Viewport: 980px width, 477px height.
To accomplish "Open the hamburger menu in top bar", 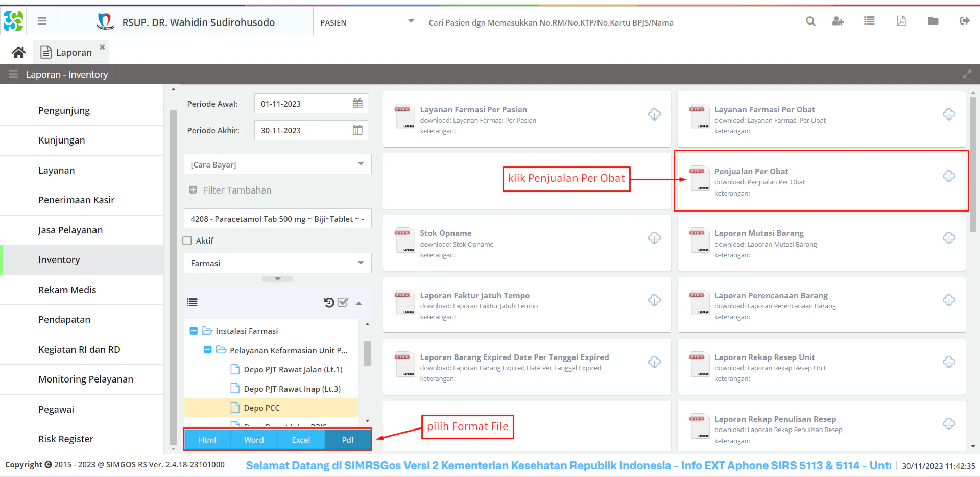I will click(42, 21).
